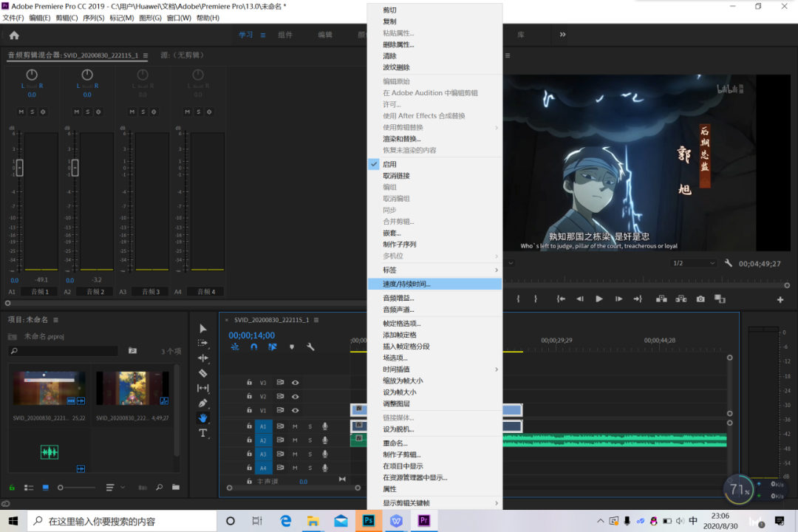
Task: Choose 速度/持续时间 in context menu
Action: pos(434,284)
